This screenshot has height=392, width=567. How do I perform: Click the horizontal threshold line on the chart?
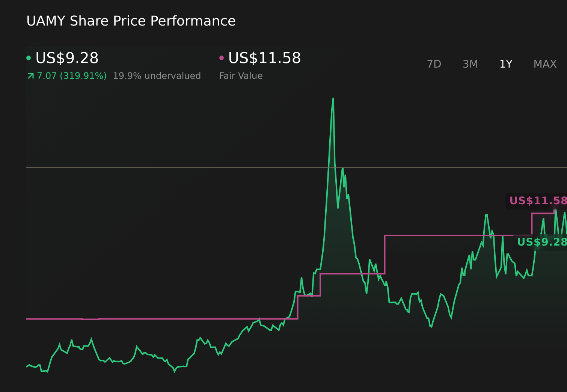coord(188,167)
